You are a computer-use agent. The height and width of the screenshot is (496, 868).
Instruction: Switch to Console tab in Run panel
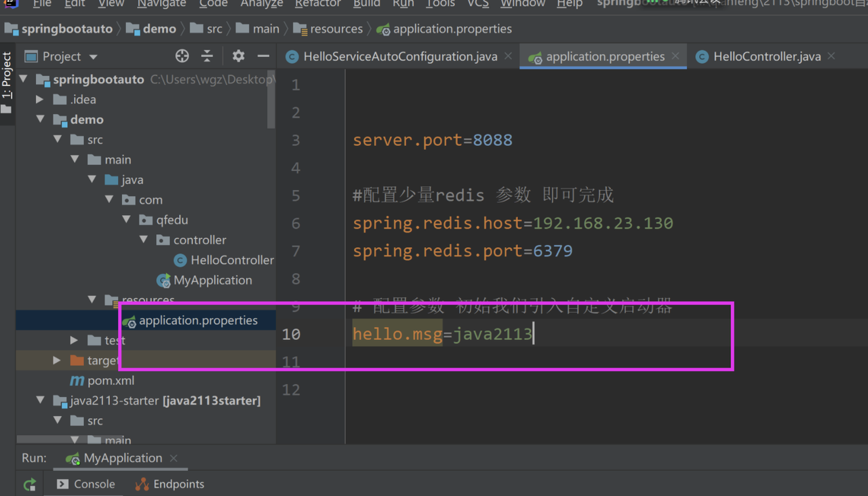85,484
